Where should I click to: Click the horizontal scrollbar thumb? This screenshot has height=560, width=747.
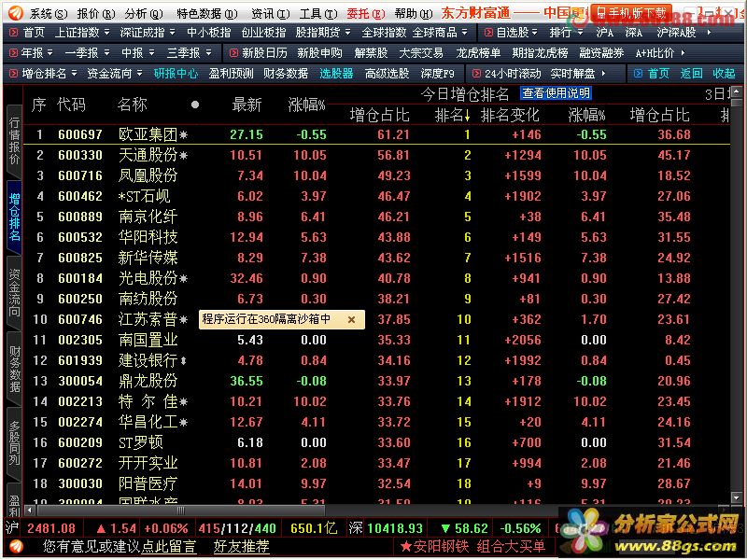[181, 511]
